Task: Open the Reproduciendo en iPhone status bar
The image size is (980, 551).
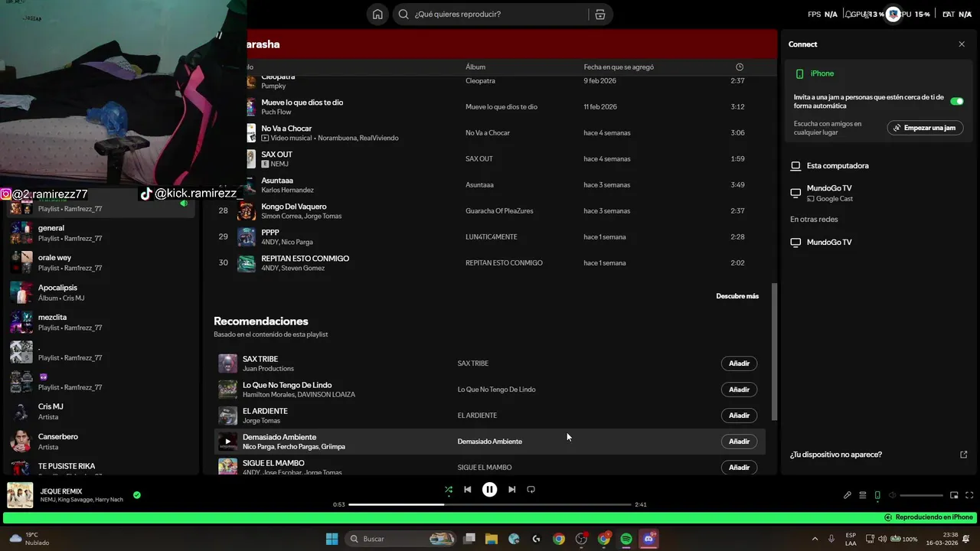Action: [x=490, y=517]
